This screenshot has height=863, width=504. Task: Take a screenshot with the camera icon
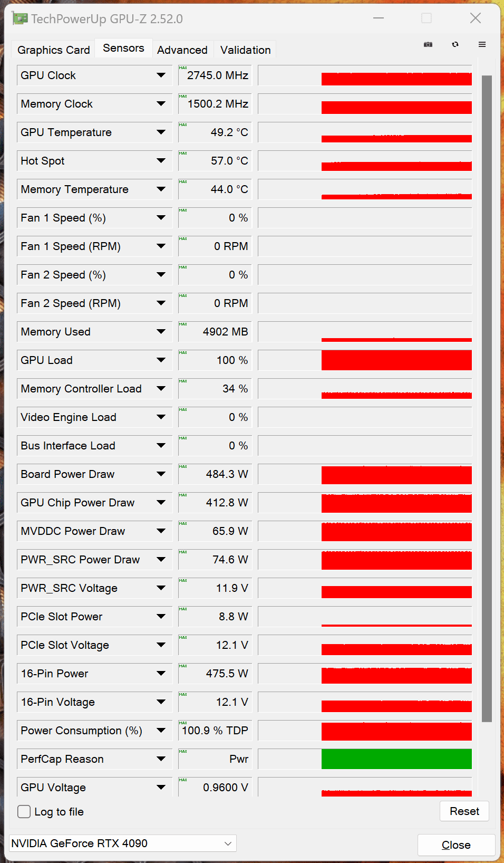428,45
